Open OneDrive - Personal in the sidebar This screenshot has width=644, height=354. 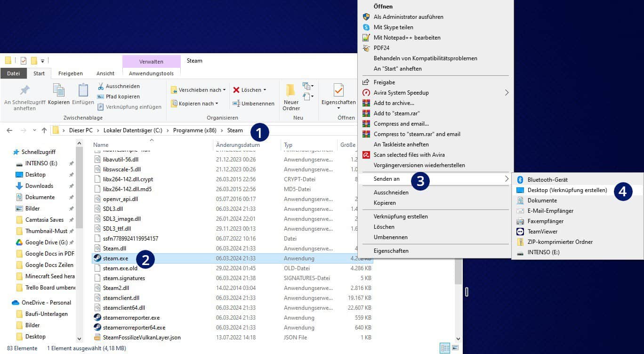pyautogui.click(x=46, y=303)
